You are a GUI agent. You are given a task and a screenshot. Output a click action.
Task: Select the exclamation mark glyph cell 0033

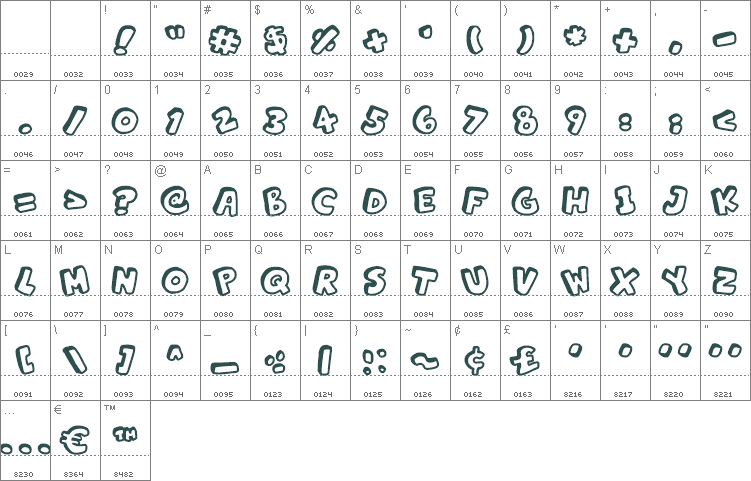point(125,40)
